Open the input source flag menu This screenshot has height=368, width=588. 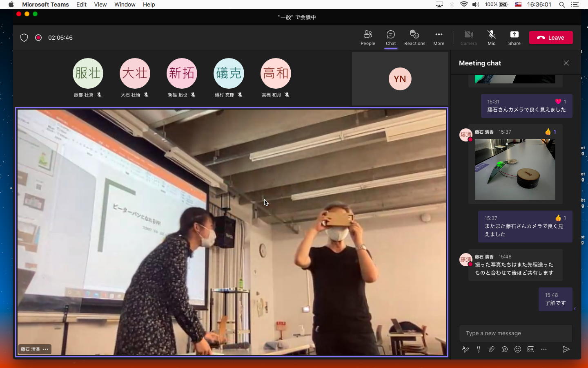518,4
